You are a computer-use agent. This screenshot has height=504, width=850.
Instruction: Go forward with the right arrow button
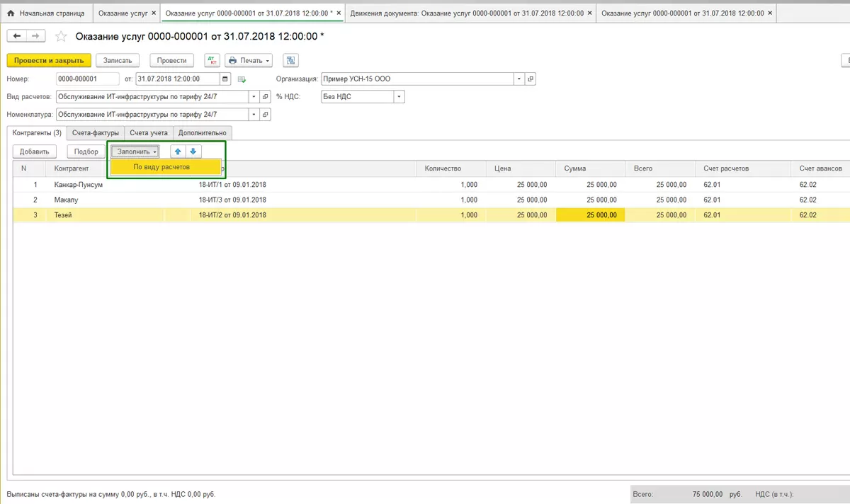click(x=36, y=36)
